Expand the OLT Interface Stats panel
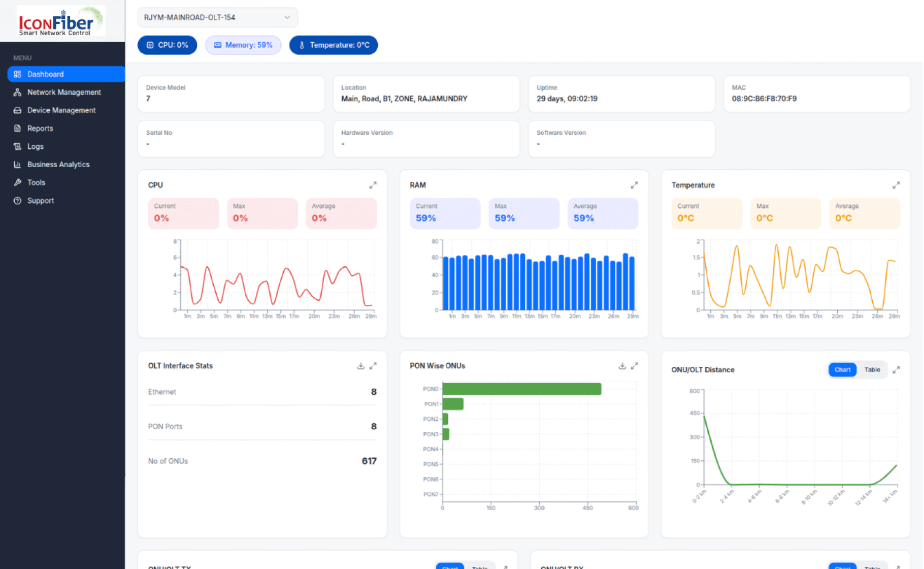 coord(373,366)
